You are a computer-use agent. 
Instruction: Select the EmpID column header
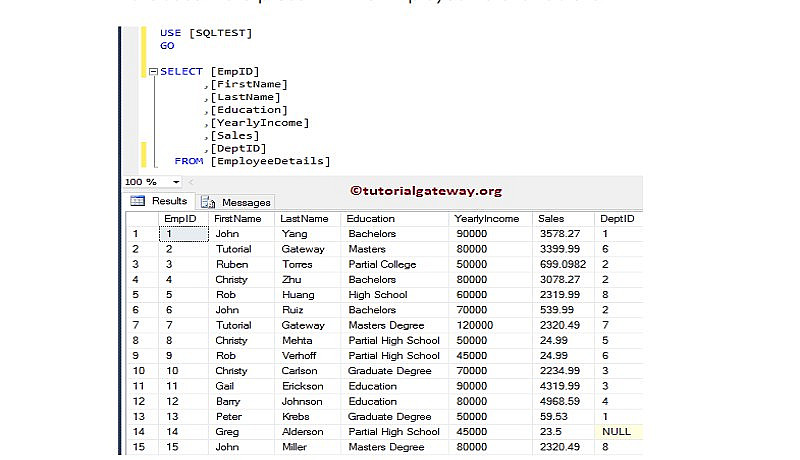tap(183, 219)
